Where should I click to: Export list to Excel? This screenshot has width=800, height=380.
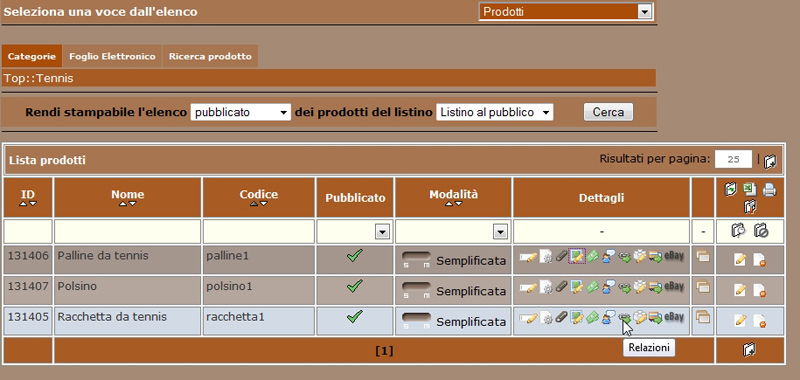coord(749,190)
